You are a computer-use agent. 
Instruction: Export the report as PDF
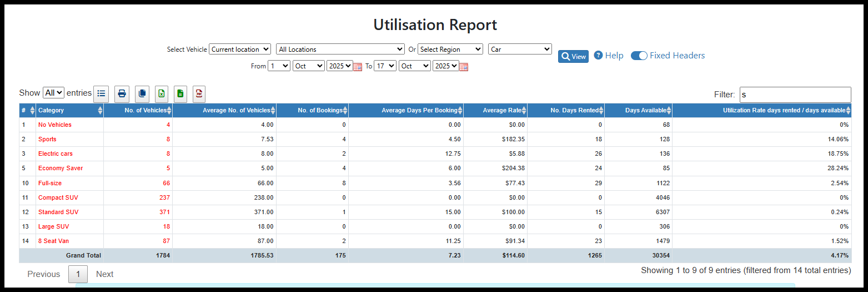(x=199, y=93)
